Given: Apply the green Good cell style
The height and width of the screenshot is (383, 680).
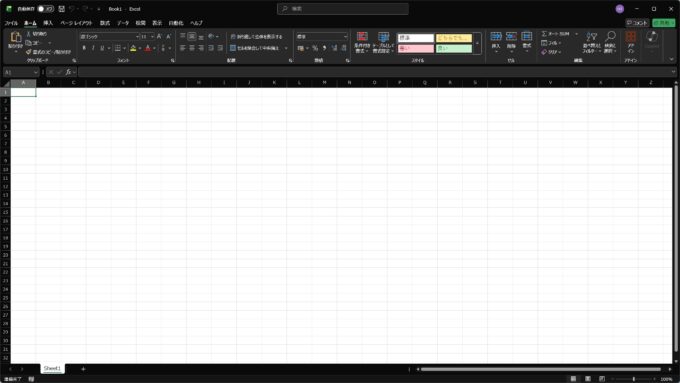Looking at the screenshot, I should point(454,49).
